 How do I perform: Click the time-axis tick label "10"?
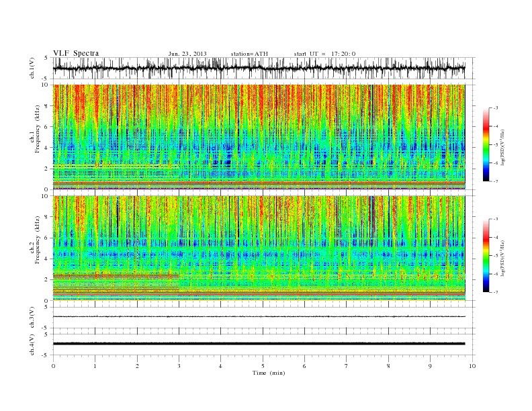pos(472,366)
